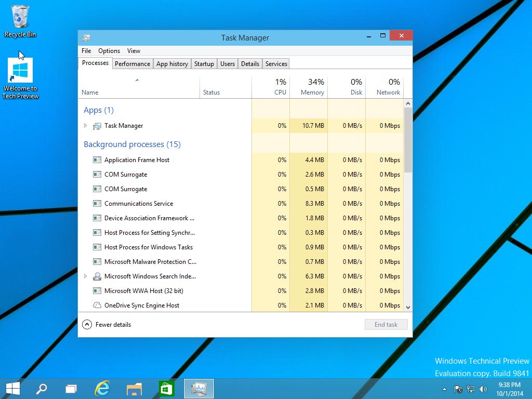The image size is (532, 399).
Task: Open Action Center flag tray icon
Action: [458, 389]
